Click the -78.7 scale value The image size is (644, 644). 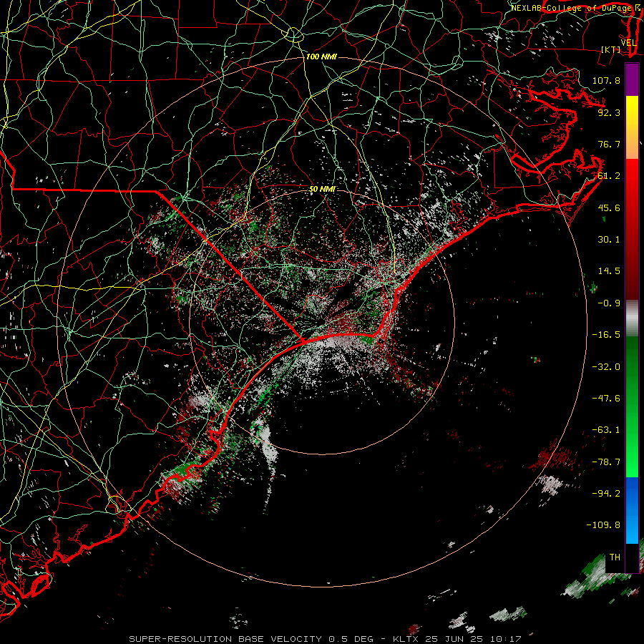[x=606, y=462]
